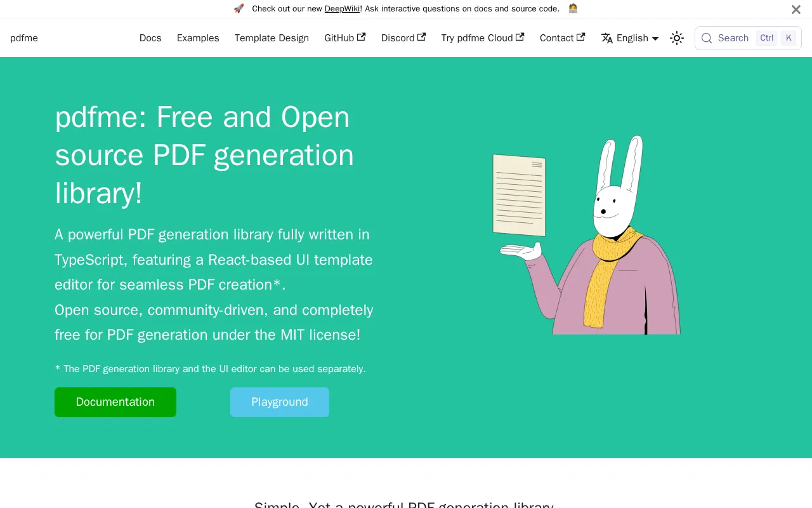Open Try pdfme Cloud link
This screenshot has width=812, height=508.
point(483,38)
